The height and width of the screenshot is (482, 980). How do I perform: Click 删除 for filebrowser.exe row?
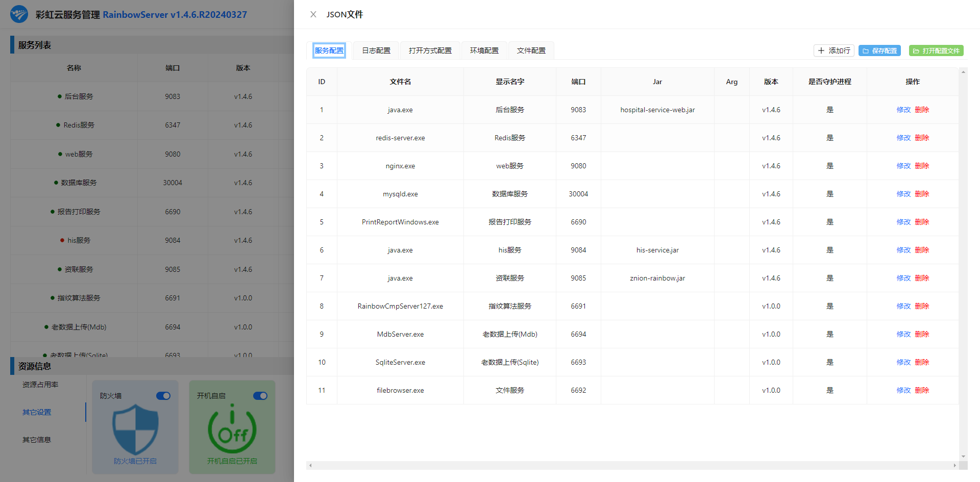922,390
